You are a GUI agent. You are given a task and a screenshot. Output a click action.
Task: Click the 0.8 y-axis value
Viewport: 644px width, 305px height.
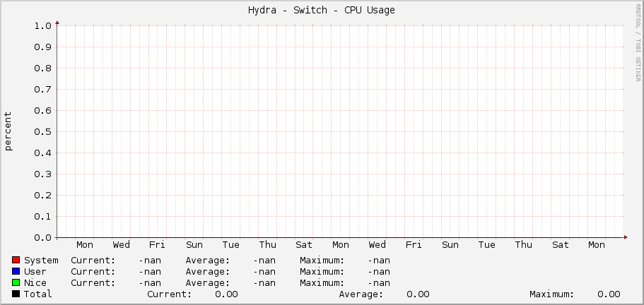click(x=42, y=68)
